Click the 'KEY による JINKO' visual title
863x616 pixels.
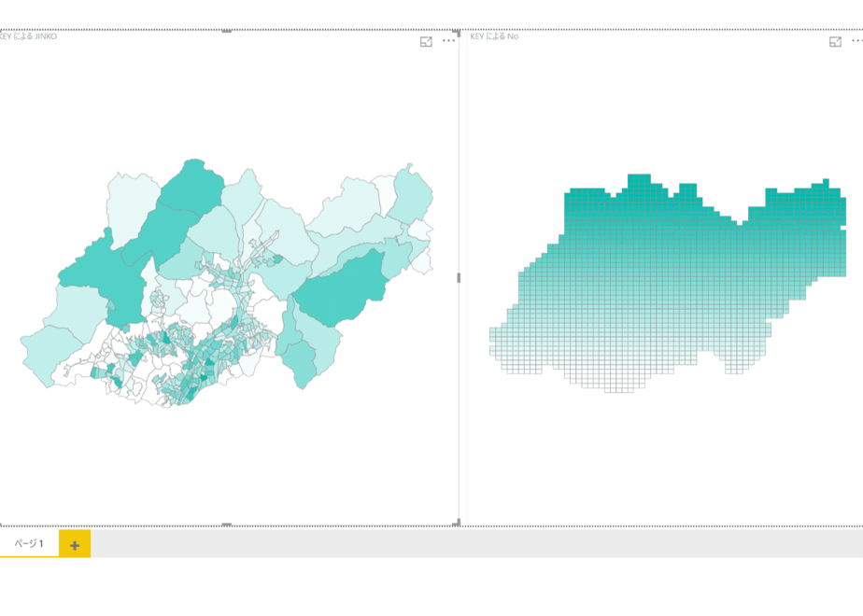pyautogui.click(x=27, y=36)
